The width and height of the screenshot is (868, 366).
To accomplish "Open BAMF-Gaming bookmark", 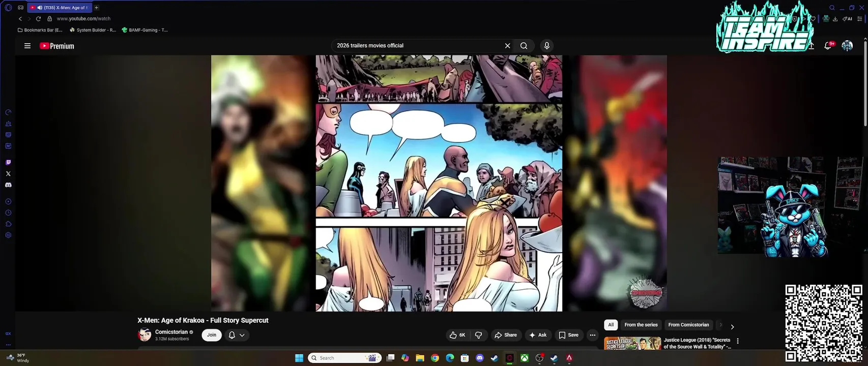I will (145, 30).
